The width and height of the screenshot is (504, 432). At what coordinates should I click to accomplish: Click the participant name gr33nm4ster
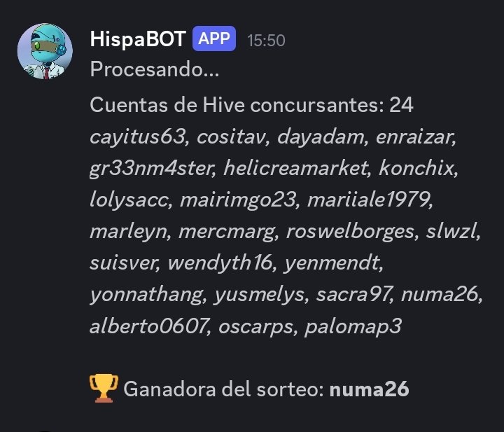(151, 169)
